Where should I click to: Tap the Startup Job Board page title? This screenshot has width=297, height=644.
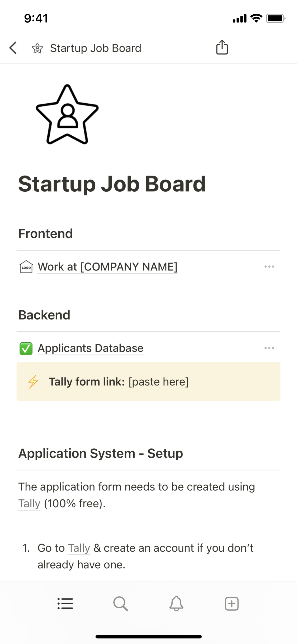point(112,184)
